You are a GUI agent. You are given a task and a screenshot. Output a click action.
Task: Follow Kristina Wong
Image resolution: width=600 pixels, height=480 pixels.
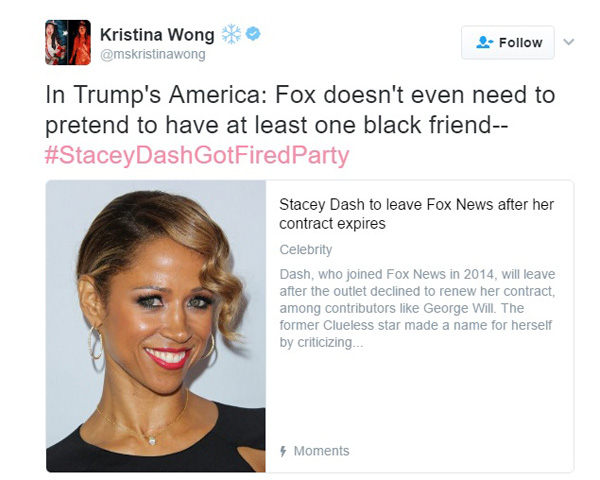(x=507, y=42)
